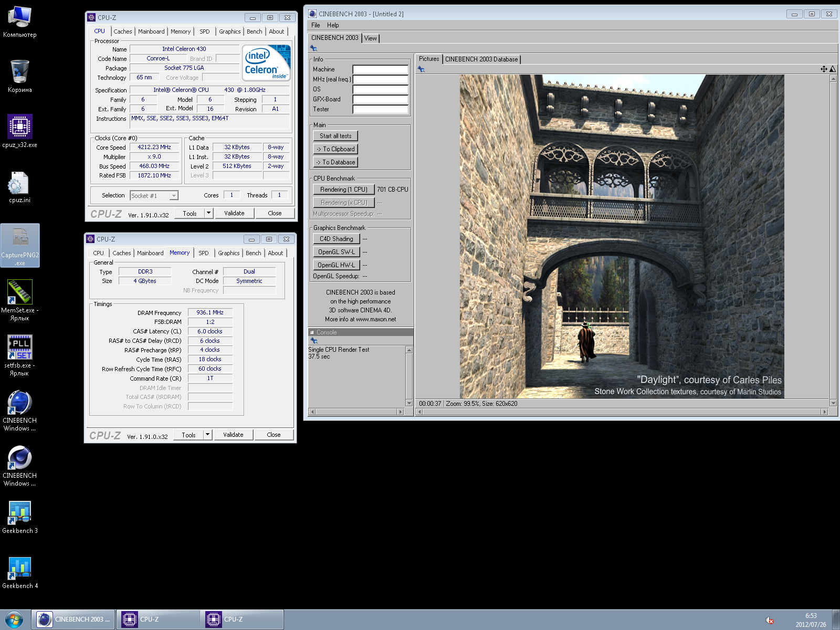Select the first CINEBENCH Windows globe shortcut
Screen dimensions: 840x630
click(x=20, y=411)
